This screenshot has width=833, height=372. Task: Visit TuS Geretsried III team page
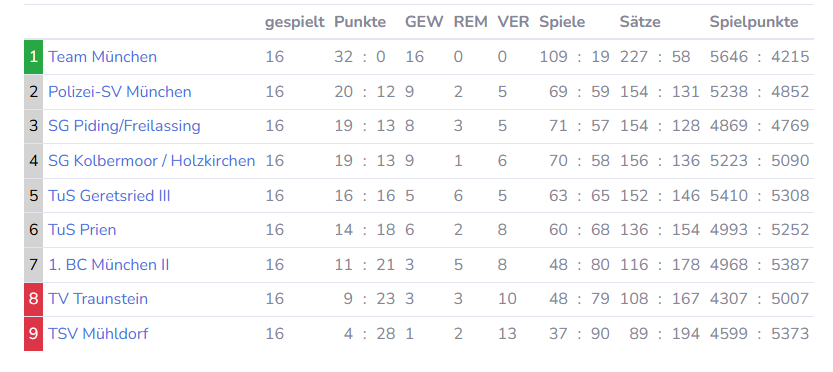coord(109,196)
